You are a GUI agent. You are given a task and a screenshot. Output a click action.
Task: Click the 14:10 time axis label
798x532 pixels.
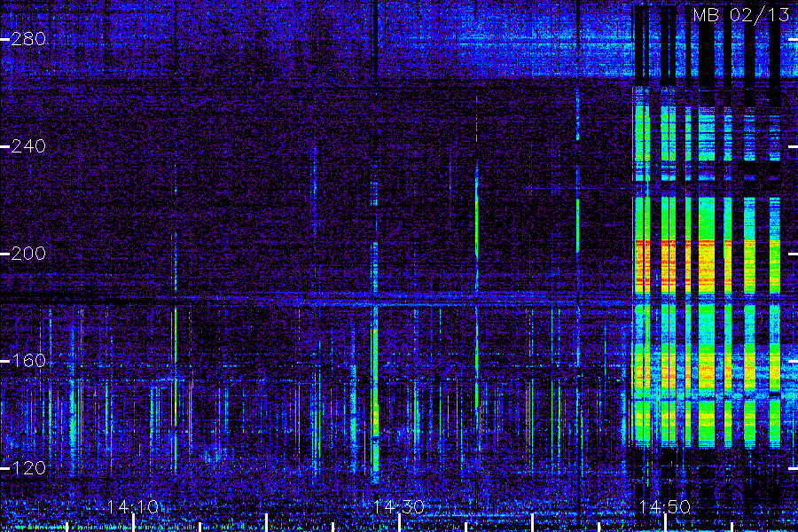click(133, 506)
